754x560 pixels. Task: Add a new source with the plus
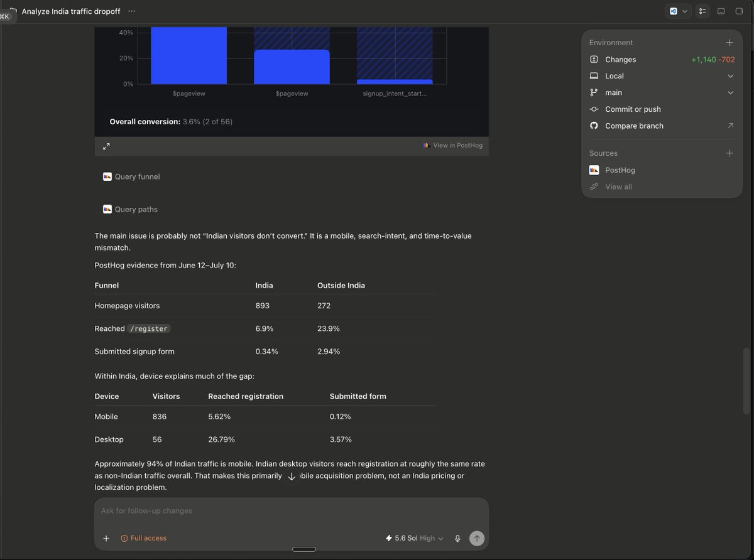(729, 153)
